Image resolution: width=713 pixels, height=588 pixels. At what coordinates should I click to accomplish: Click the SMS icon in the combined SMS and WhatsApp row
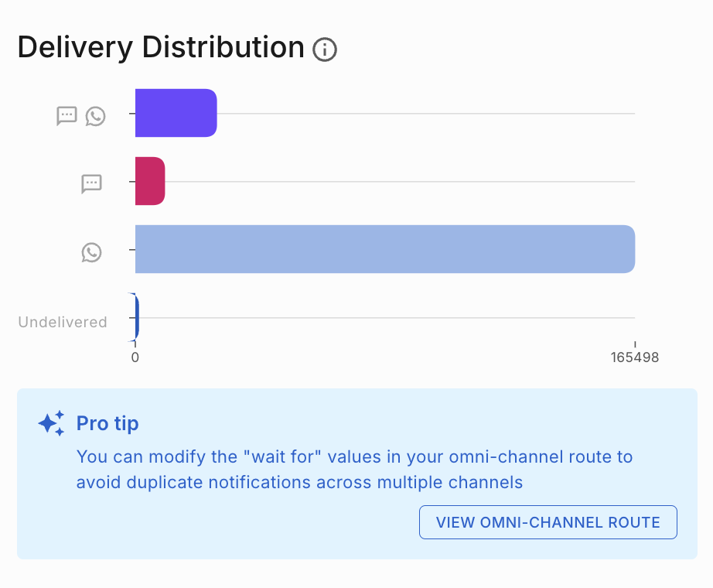[x=67, y=116]
